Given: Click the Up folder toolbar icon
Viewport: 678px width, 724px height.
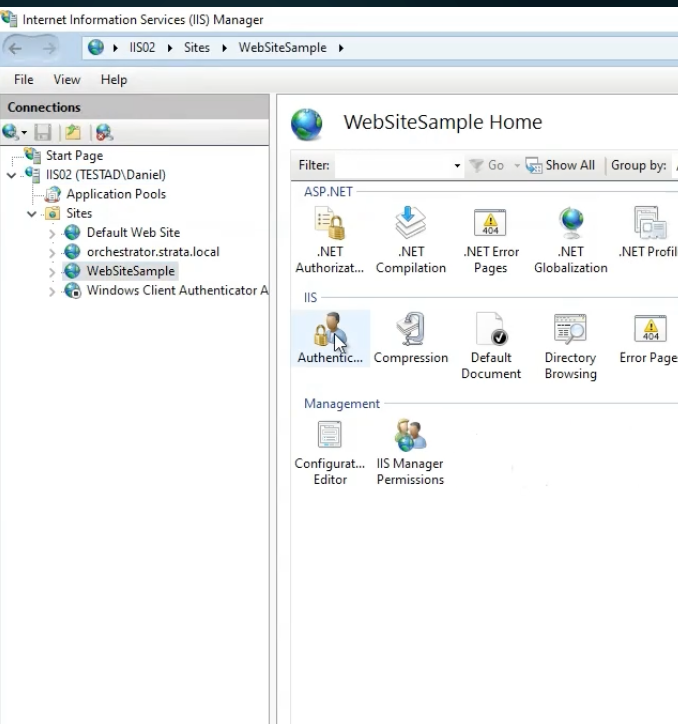Looking at the screenshot, I should [x=73, y=133].
